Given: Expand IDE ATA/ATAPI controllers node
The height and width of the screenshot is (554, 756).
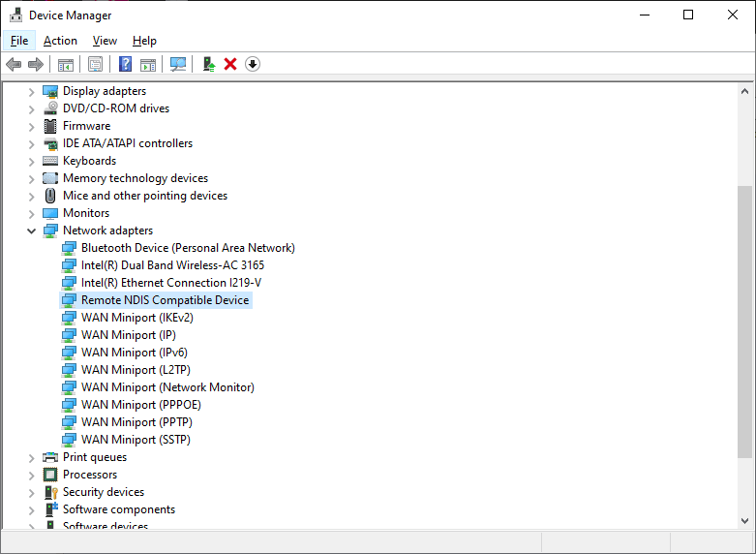Looking at the screenshot, I should 31,143.
